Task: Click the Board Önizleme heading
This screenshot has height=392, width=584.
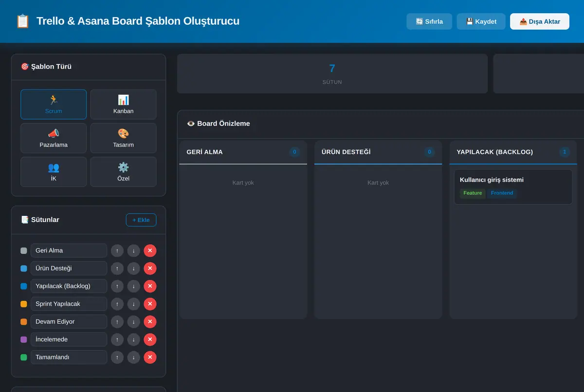Action: pos(219,124)
